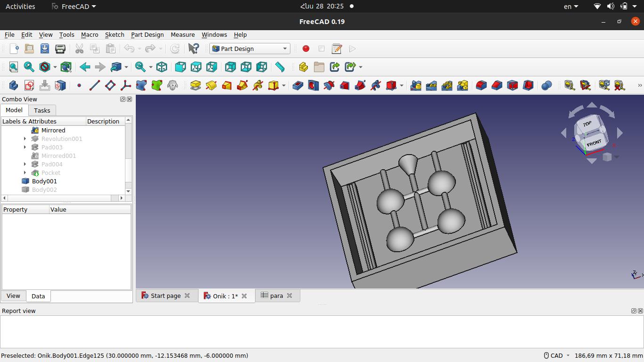
Task: Start macro recording with red dot
Action: [x=306, y=49]
